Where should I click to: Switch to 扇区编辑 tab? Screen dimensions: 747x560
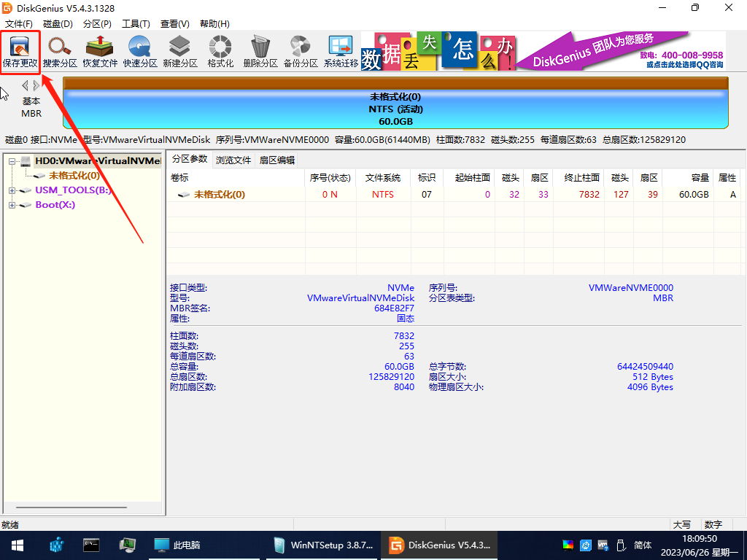(276, 160)
